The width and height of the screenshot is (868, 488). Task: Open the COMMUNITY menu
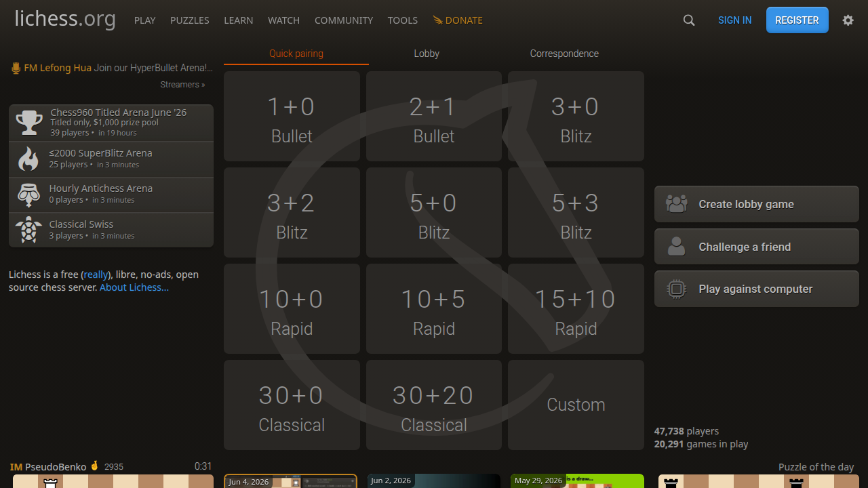point(344,20)
